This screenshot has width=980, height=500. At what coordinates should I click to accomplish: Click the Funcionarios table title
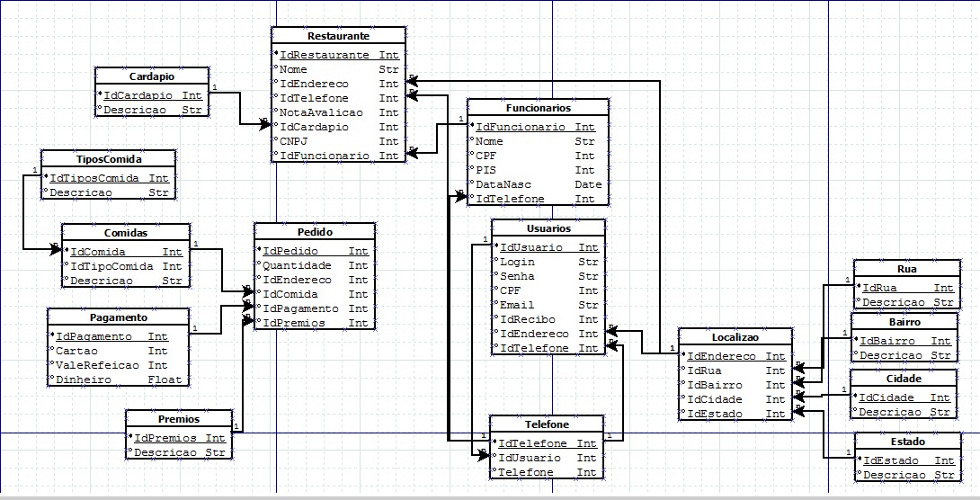click(538, 108)
